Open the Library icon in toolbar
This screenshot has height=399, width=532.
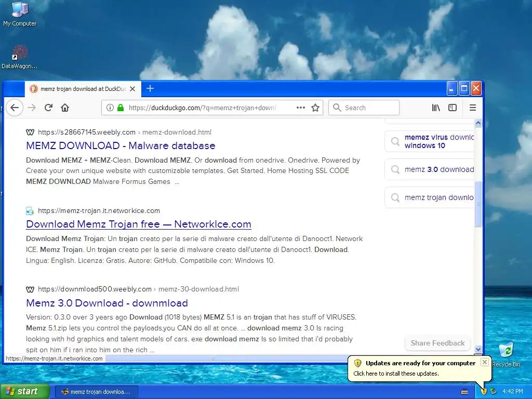[436, 108]
